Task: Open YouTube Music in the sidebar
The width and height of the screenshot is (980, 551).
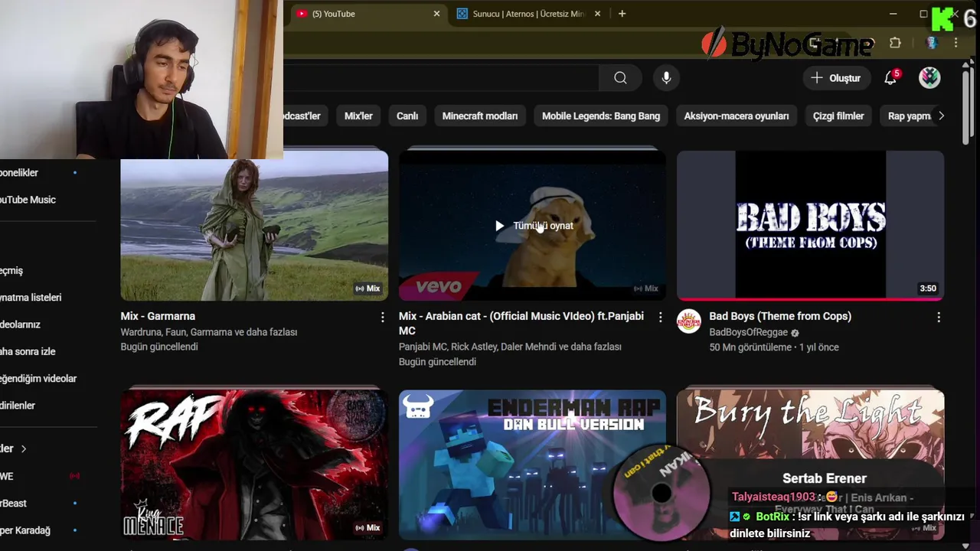Action: pos(28,200)
